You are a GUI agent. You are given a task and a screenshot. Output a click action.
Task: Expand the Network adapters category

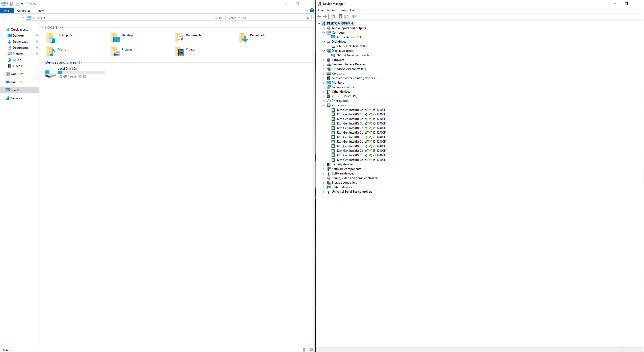coord(324,87)
